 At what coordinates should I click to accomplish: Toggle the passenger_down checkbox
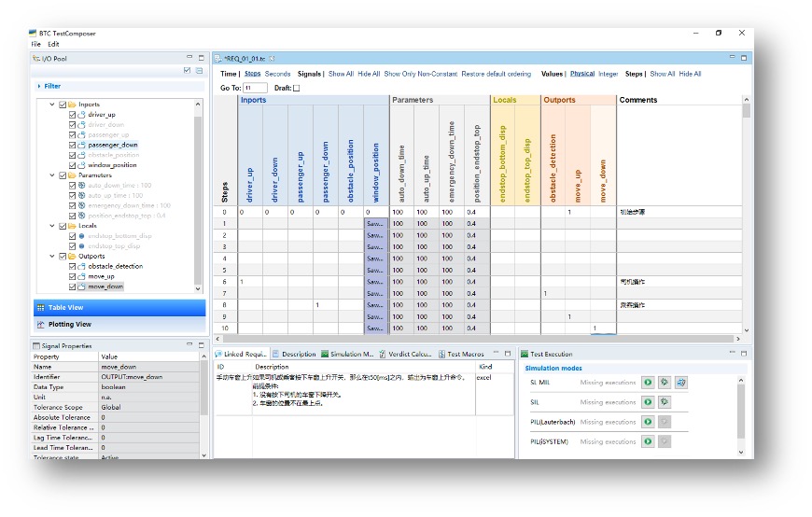tap(73, 145)
